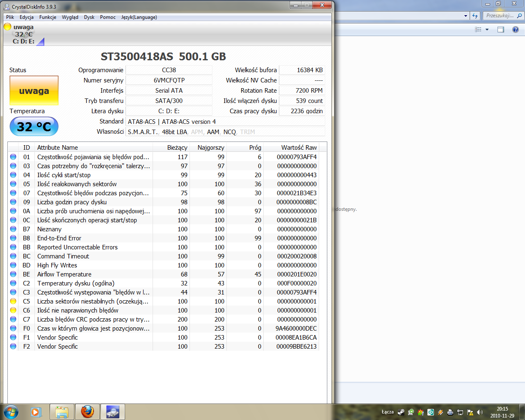Screen dimensions: 525x420
Task: Click the Steam tray icon
Action: tap(401, 412)
